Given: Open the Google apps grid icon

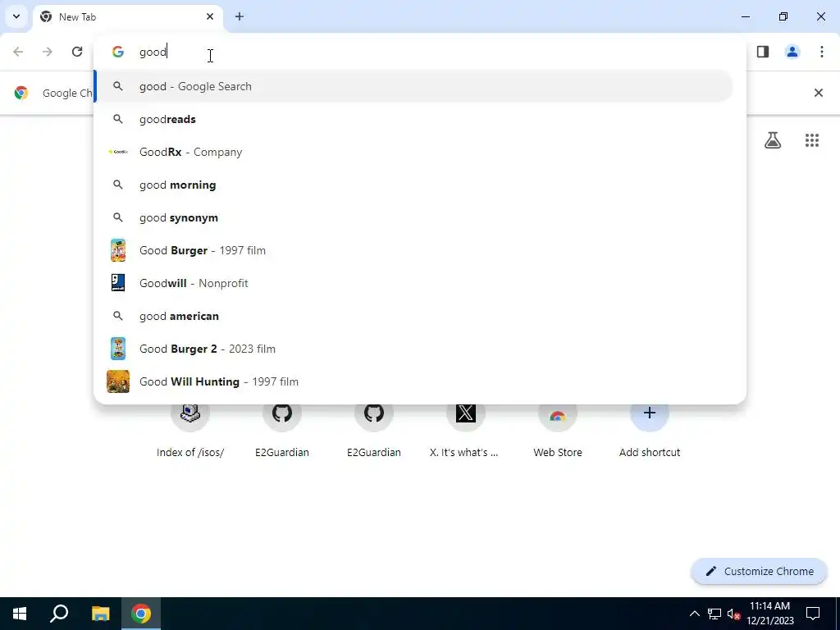Looking at the screenshot, I should tap(812, 140).
